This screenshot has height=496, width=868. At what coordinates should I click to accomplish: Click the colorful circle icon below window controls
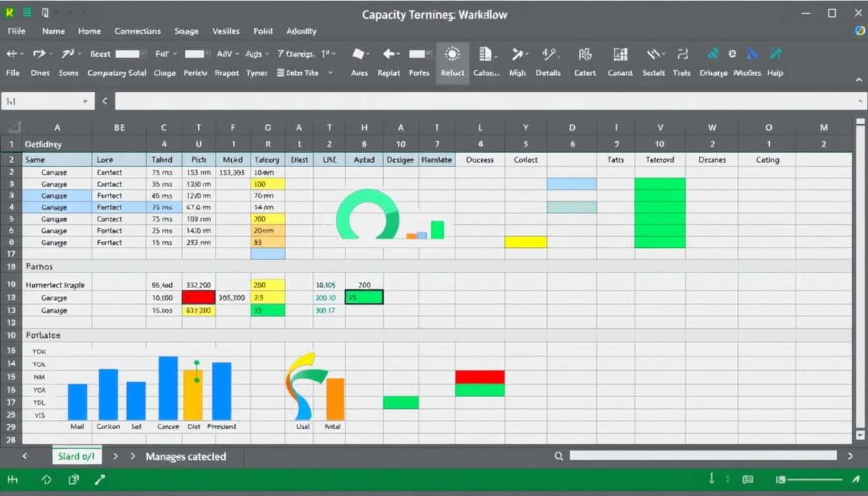859,30
